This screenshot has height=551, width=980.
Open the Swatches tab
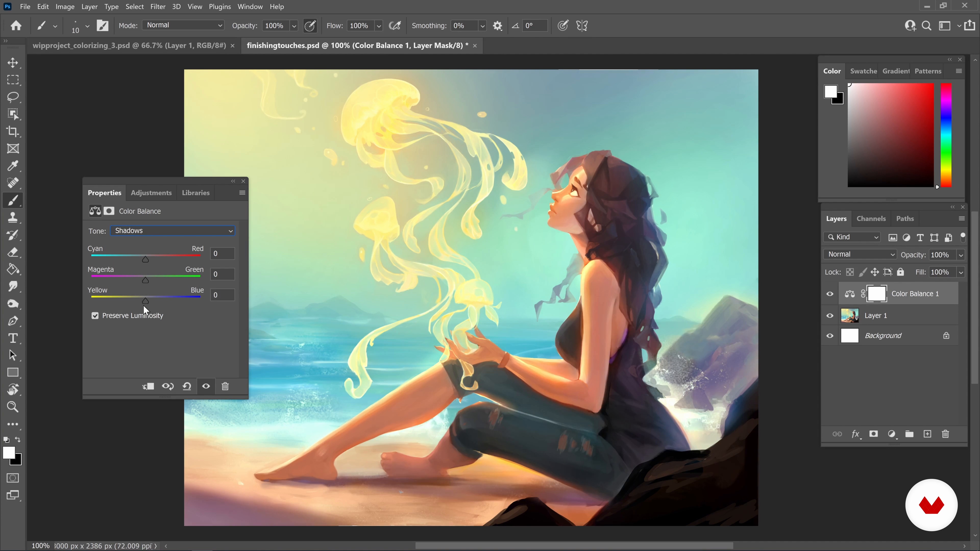point(863,71)
